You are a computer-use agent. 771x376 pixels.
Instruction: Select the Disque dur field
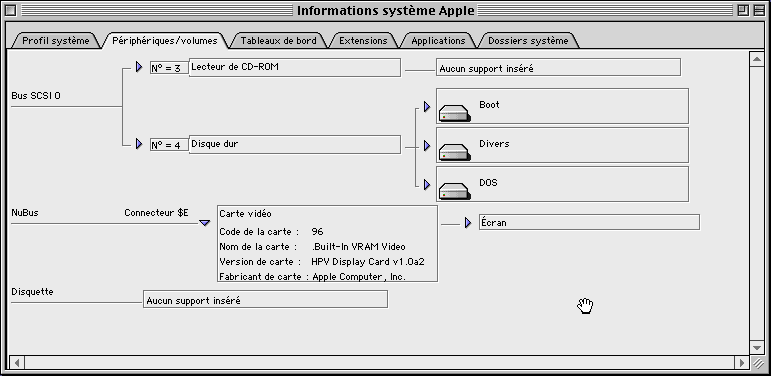[x=295, y=145]
